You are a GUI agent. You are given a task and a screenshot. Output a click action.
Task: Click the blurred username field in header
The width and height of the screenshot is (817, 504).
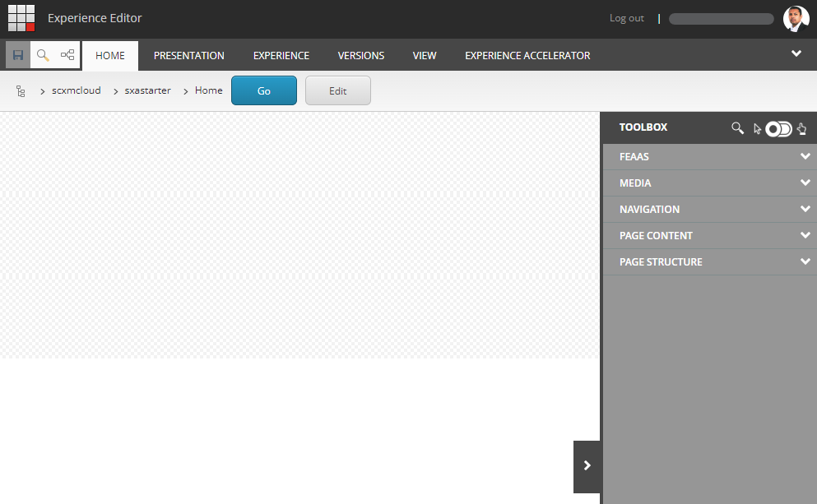(721, 19)
